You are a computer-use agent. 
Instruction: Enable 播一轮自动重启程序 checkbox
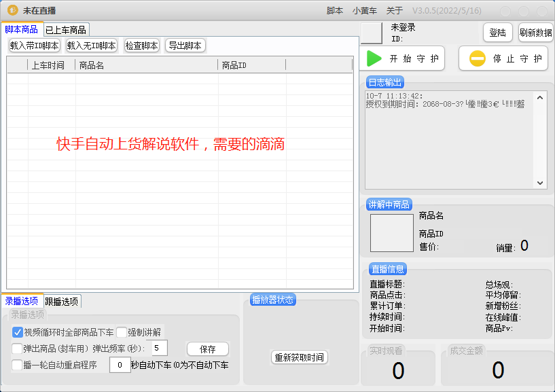16,365
